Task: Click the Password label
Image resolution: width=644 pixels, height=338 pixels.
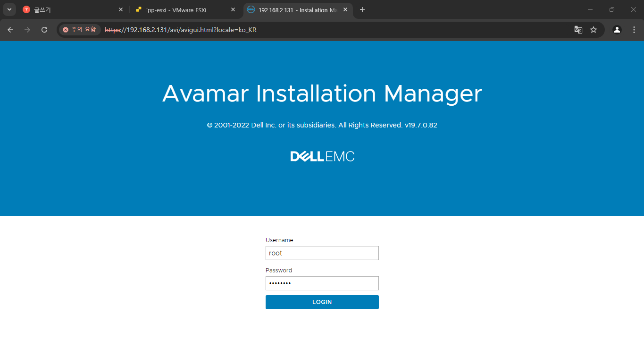Action: pos(279,270)
